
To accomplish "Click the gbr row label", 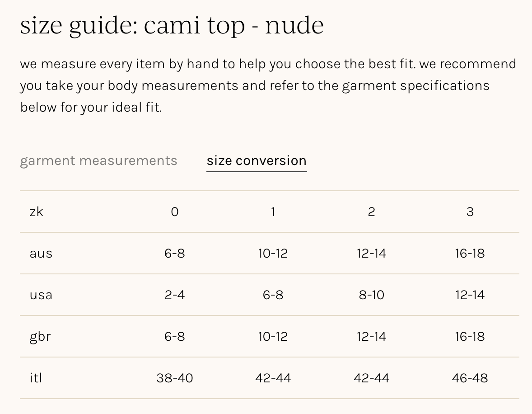I will (40, 336).
